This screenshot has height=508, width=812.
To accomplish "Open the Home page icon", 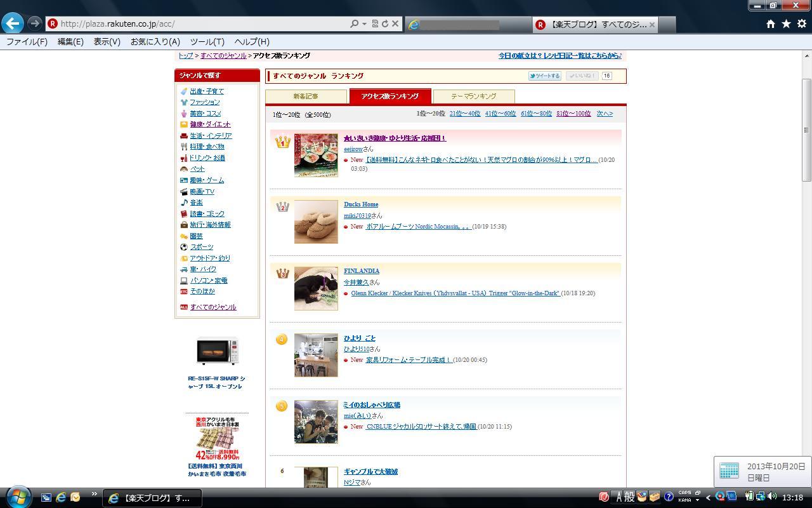I will pyautogui.click(x=770, y=24).
